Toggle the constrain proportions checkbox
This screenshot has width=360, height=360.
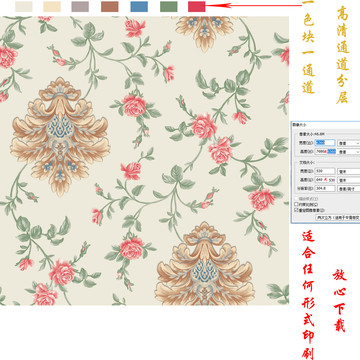pyautogui.click(x=296, y=204)
